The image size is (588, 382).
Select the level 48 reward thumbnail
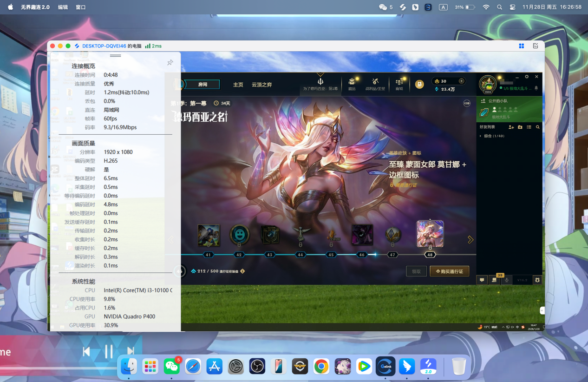pyautogui.click(x=430, y=234)
